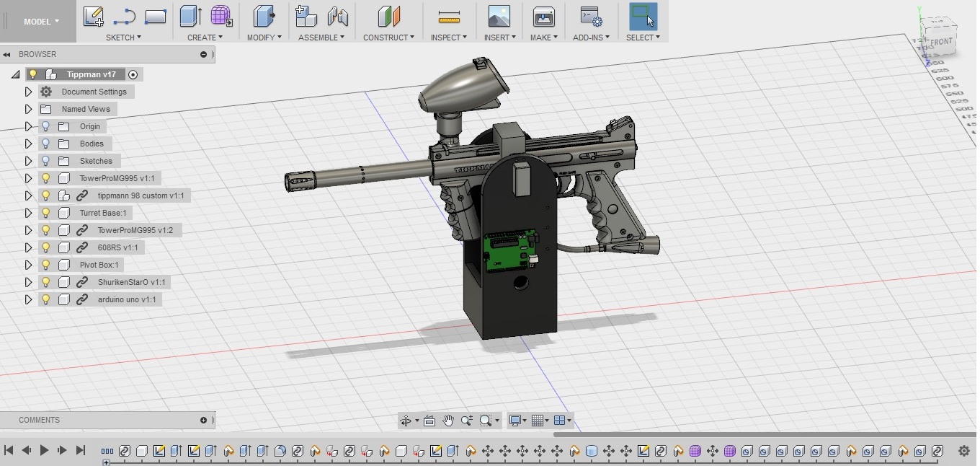Open Grid and Snaps settings icon
The width and height of the screenshot is (980, 466).
[x=537, y=421]
